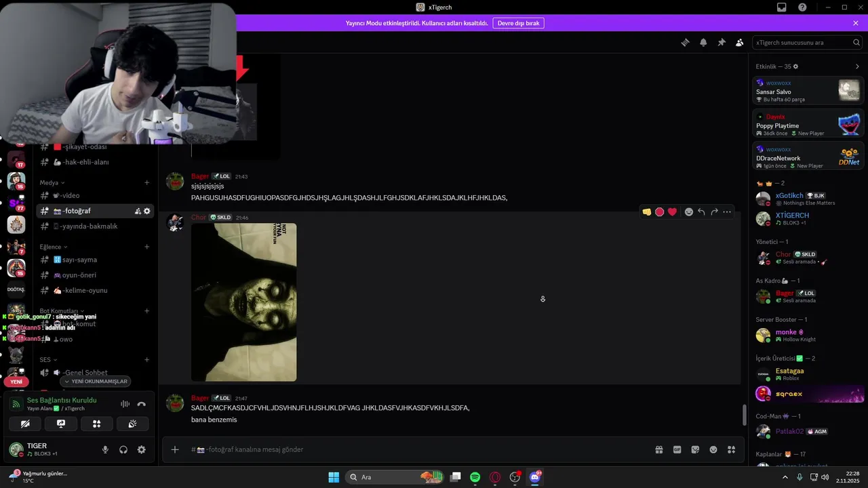Viewport: 868px width, 488px height.
Task: Click the YENİ OKUNMAMIŞLAR pill
Action: (95, 382)
